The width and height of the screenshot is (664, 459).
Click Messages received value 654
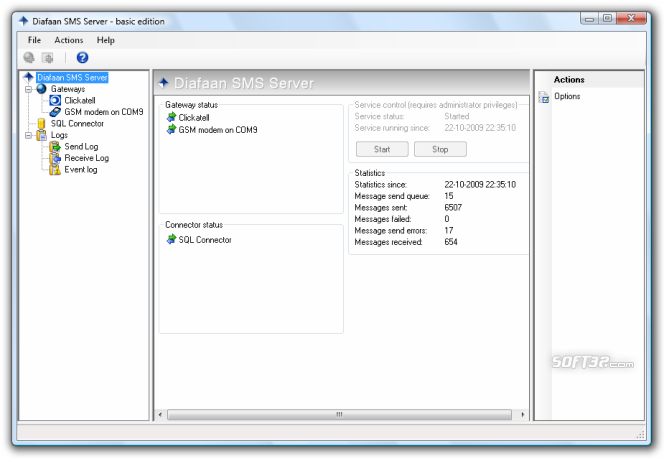pyautogui.click(x=451, y=242)
